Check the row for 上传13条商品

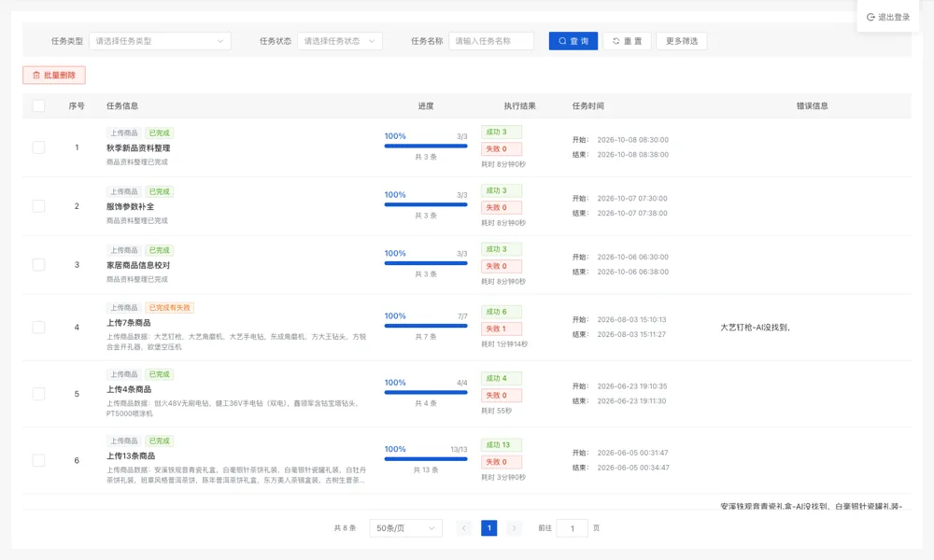pos(38,461)
